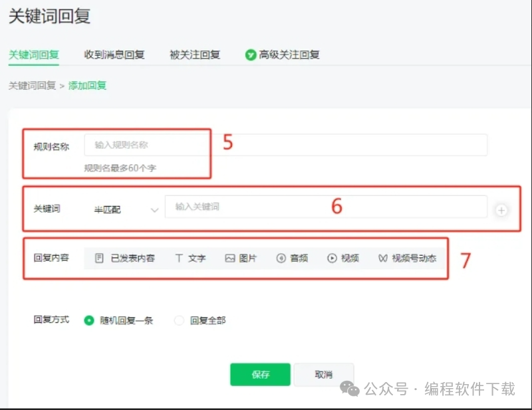This screenshot has width=532, height=410.
Task: Click the 回复内容 label
Action: pos(51,258)
